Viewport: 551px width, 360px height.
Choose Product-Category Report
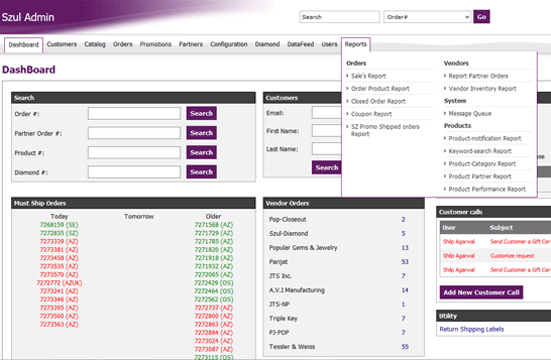click(x=482, y=164)
